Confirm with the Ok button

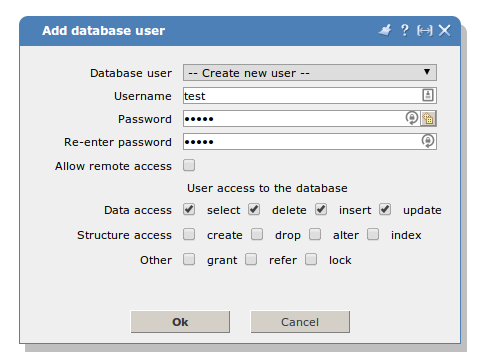180,322
